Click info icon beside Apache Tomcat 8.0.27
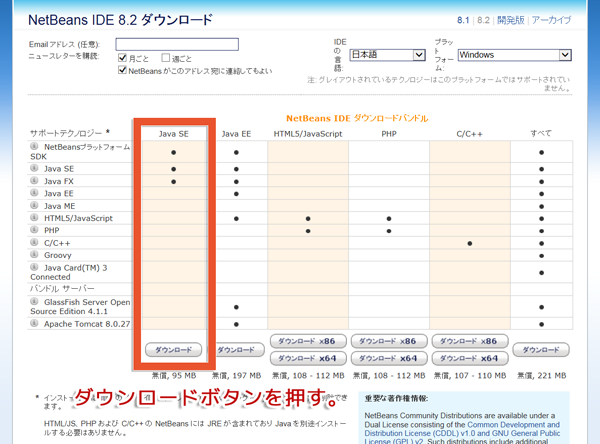This screenshot has width=600, height=444. tap(34, 323)
